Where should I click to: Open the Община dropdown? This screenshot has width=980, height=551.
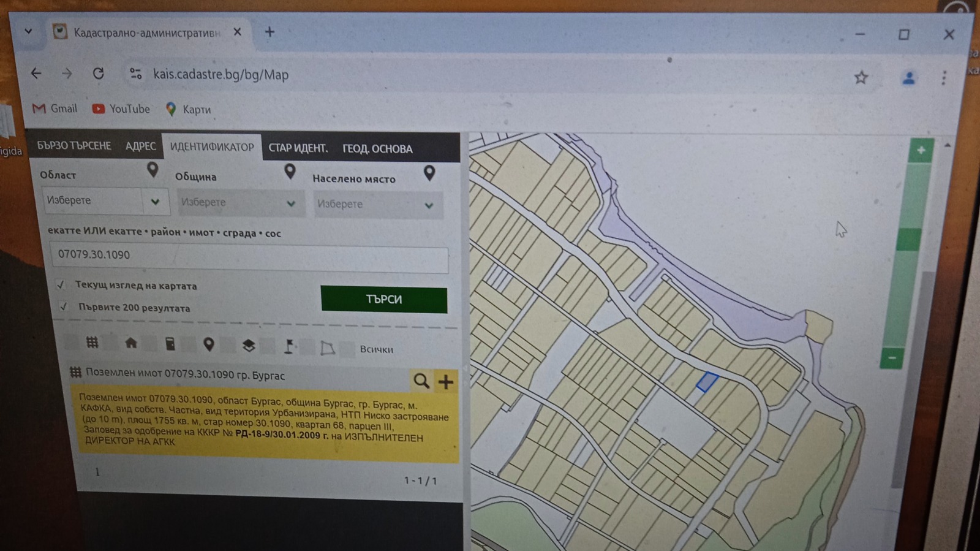click(239, 203)
